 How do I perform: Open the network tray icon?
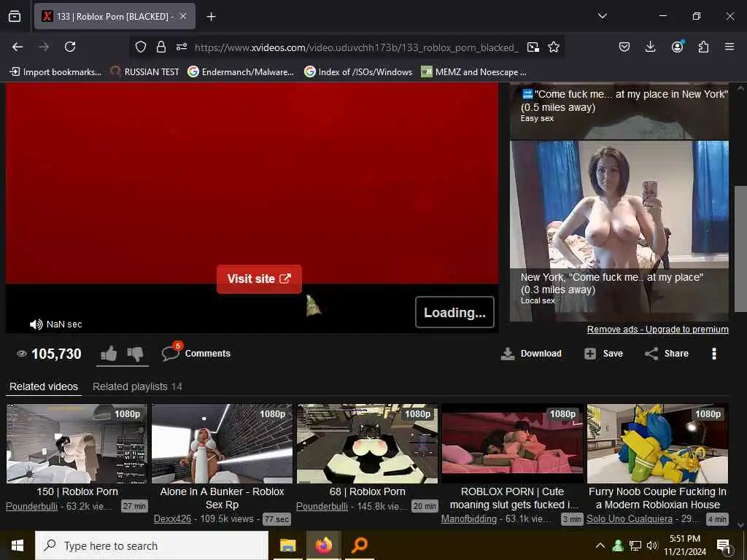pyautogui.click(x=635, y=545)
